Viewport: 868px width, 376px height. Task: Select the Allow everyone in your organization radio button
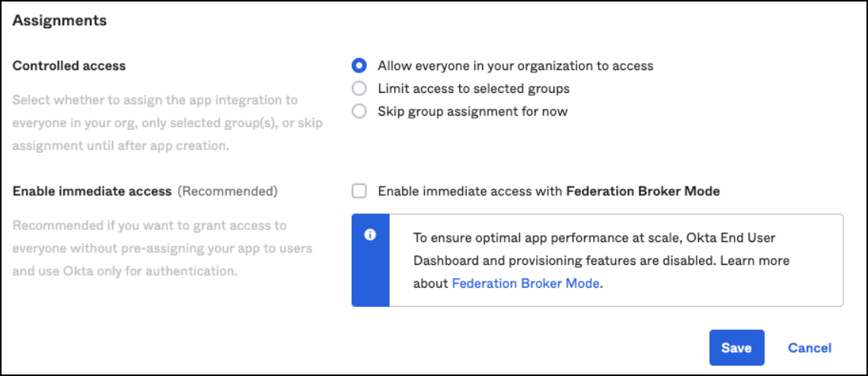(x=359, y=65)
